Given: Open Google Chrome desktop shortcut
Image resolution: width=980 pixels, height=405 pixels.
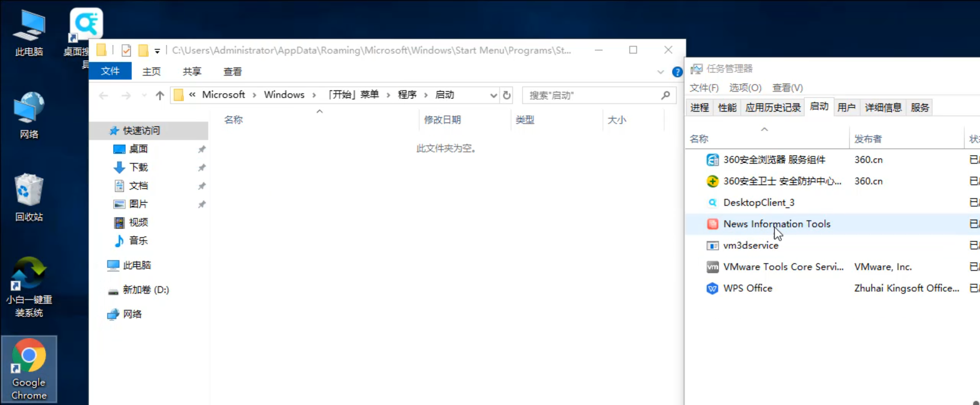Looking at the screenshot, I should click(29, 368).
